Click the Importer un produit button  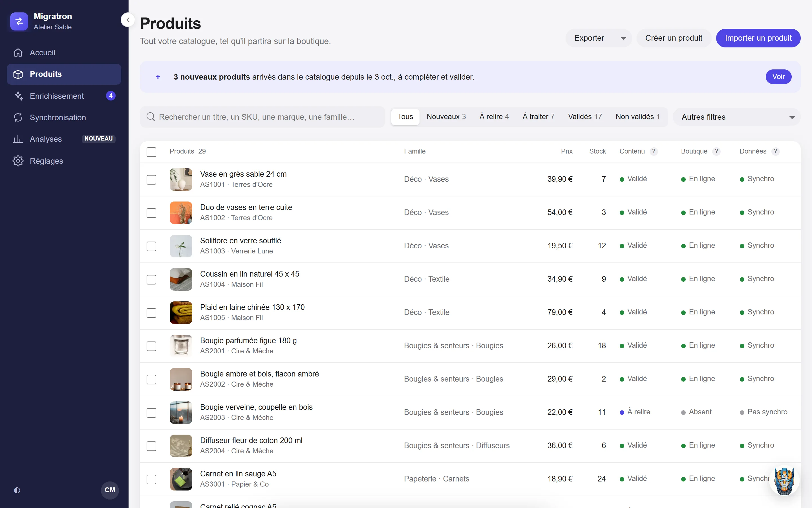(758, 38)
